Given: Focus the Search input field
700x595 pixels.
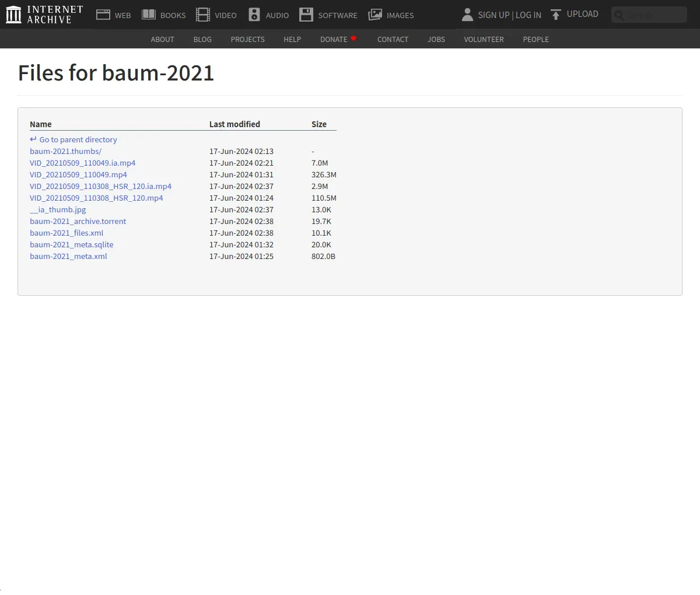Looking at the screenshot, I should [x=649, y=15].
